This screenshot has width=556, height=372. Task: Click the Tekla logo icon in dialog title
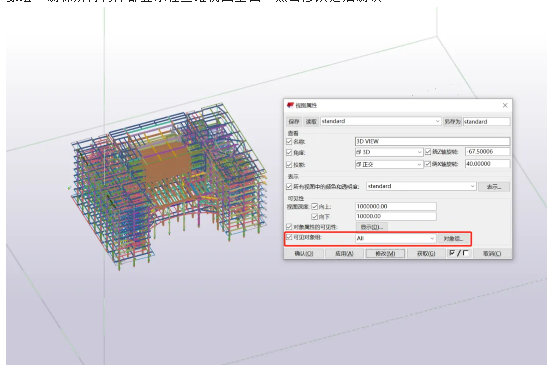[290, 105]
